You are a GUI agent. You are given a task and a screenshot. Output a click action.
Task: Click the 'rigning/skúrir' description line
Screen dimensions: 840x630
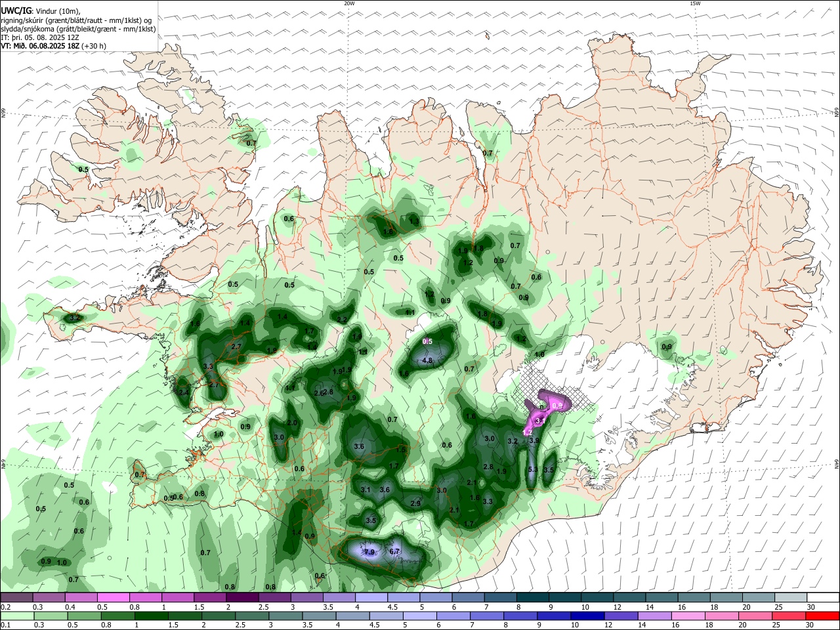[x=76, y=20]
